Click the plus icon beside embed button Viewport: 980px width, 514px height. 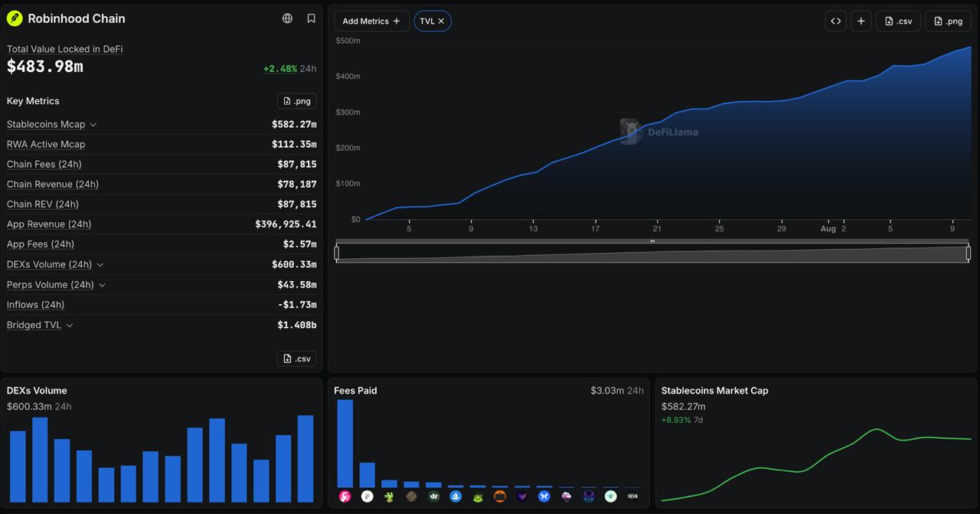861,21
